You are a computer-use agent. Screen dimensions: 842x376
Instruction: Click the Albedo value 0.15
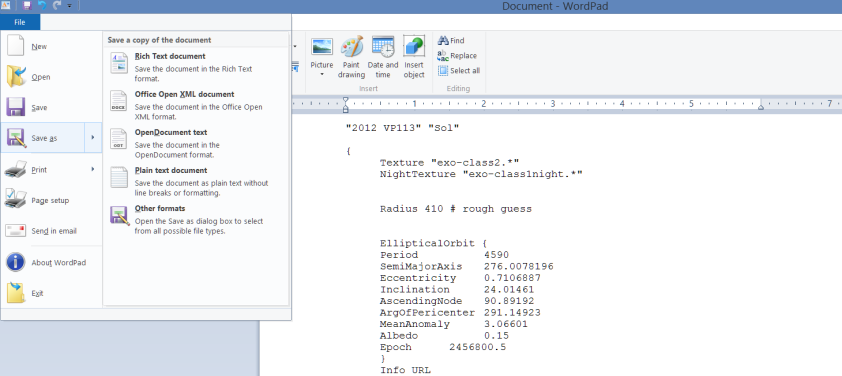pos(496,336)
